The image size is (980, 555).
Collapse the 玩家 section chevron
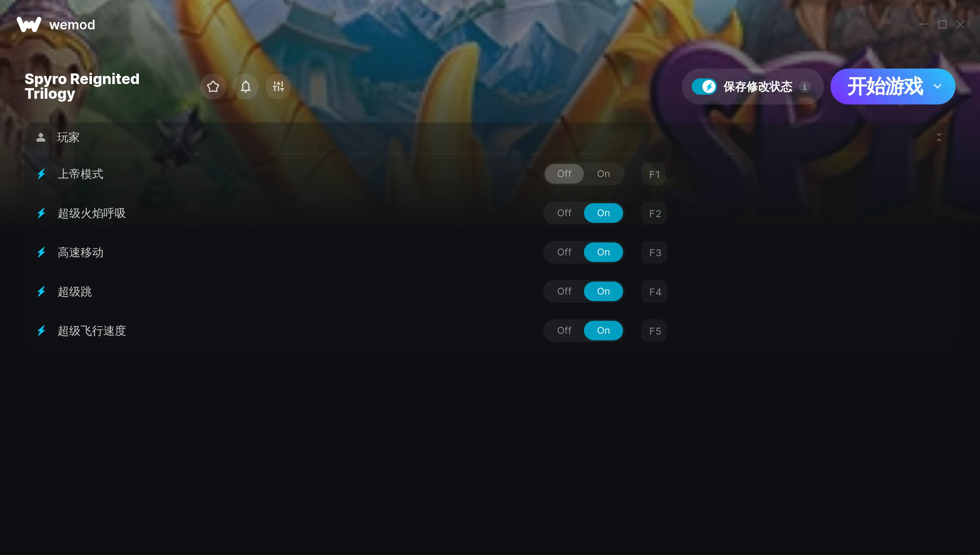click(x=939, y=137)
